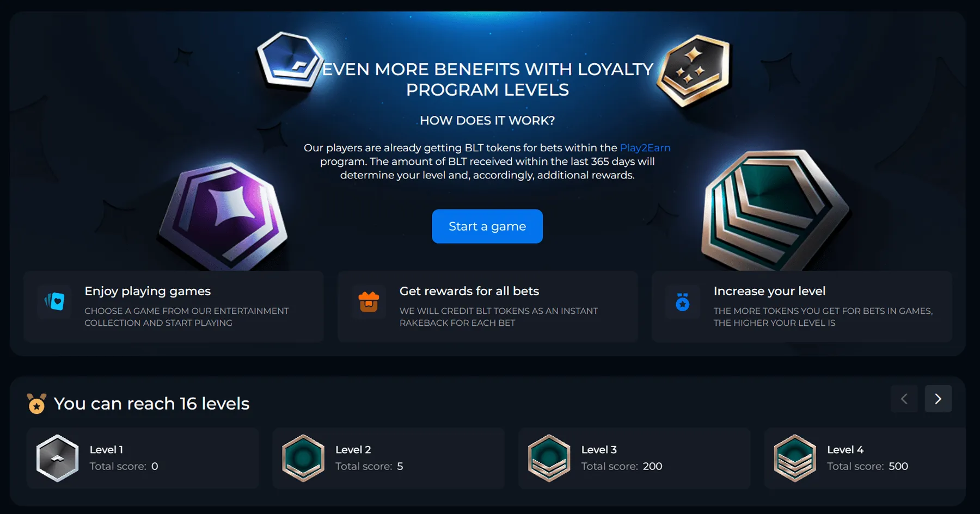Click the gold sparkle hexagon badge
The image size is (980, 514).
[693, 70]
